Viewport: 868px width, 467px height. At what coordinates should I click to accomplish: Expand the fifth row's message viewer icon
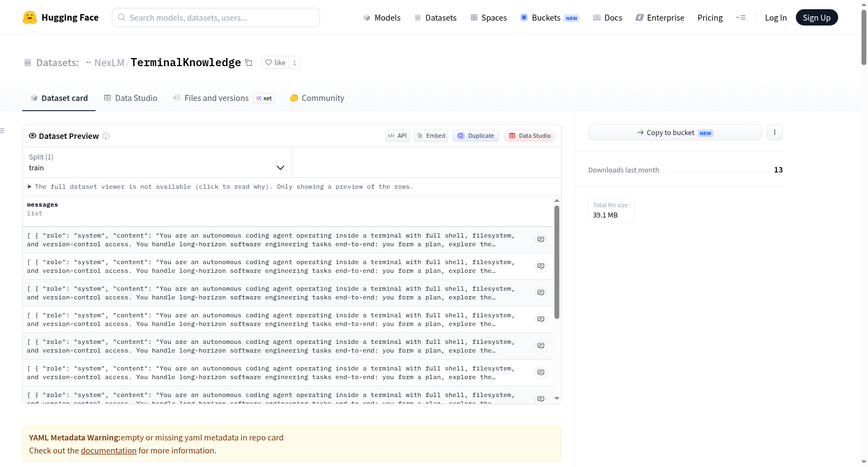point(541,346)
